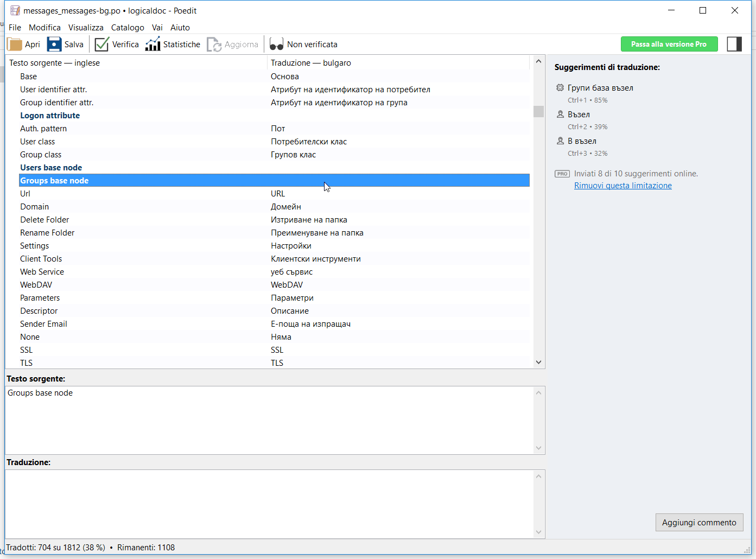Apply the suggestion 'В възел'
This screenshot has width=756, height=559.
(582, 141)
